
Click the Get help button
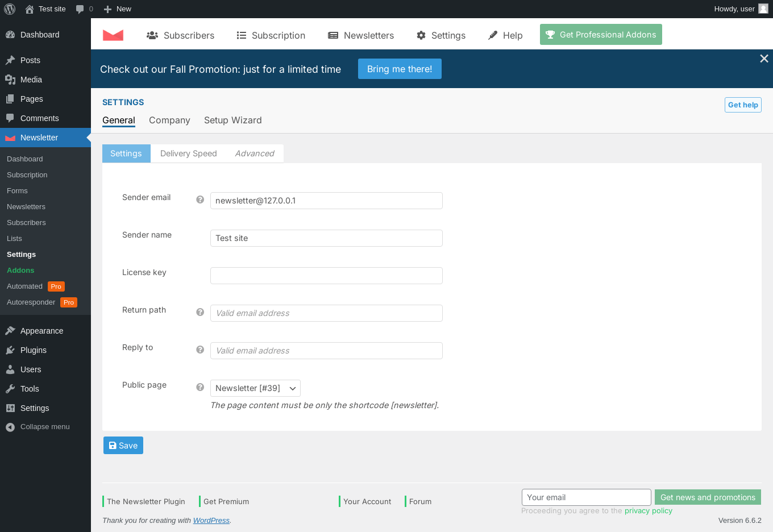(x=743, y=105)
